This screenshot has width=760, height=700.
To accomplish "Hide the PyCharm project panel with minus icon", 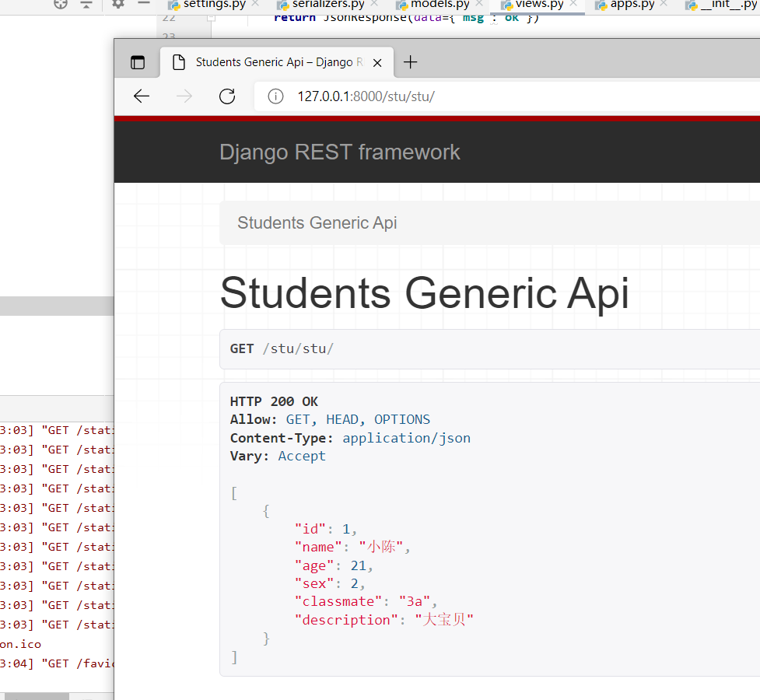I will click(144, 3).
